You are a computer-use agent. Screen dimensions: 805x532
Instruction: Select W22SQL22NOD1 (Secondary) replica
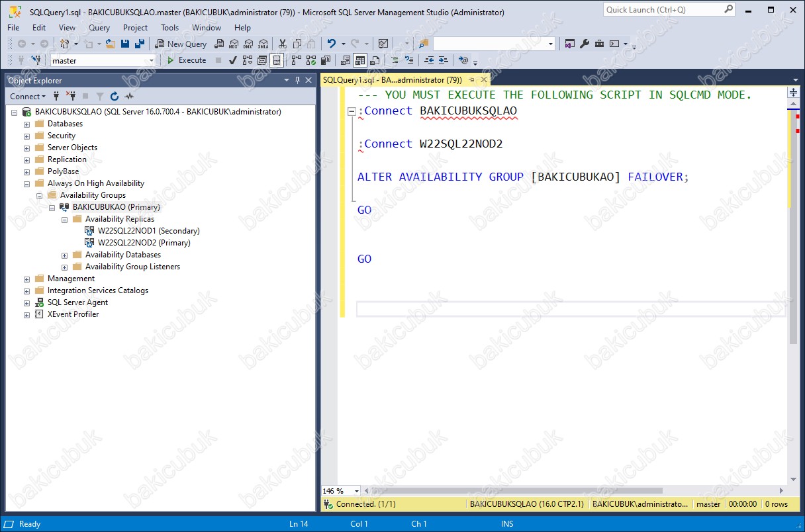(x=149, y=231)
